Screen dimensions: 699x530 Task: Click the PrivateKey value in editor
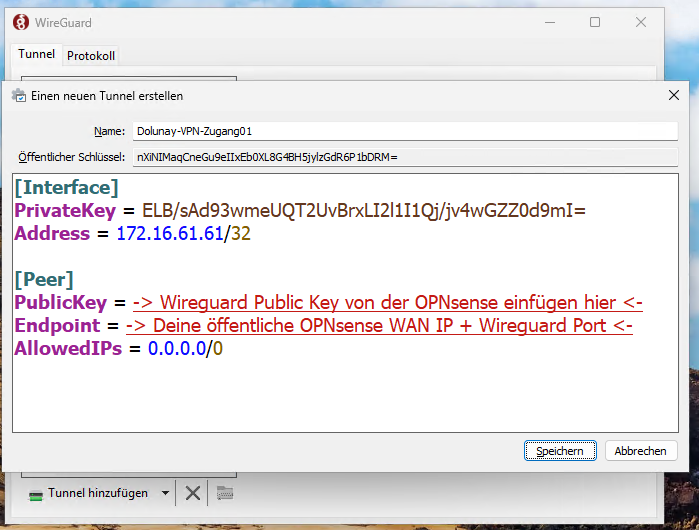pyautogui.click(x=364, y=211)
